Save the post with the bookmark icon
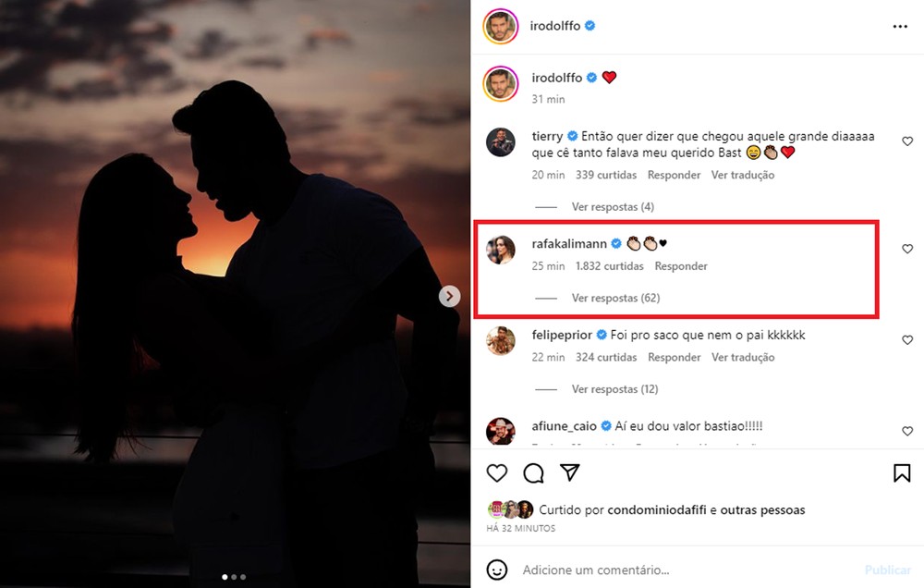Image resolution: width=924 pixels, height=588 pixels. 901,472
